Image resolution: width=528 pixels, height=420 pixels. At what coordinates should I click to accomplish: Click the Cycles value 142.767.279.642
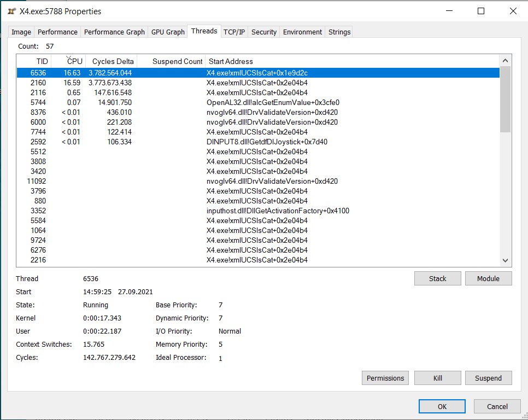109,357
